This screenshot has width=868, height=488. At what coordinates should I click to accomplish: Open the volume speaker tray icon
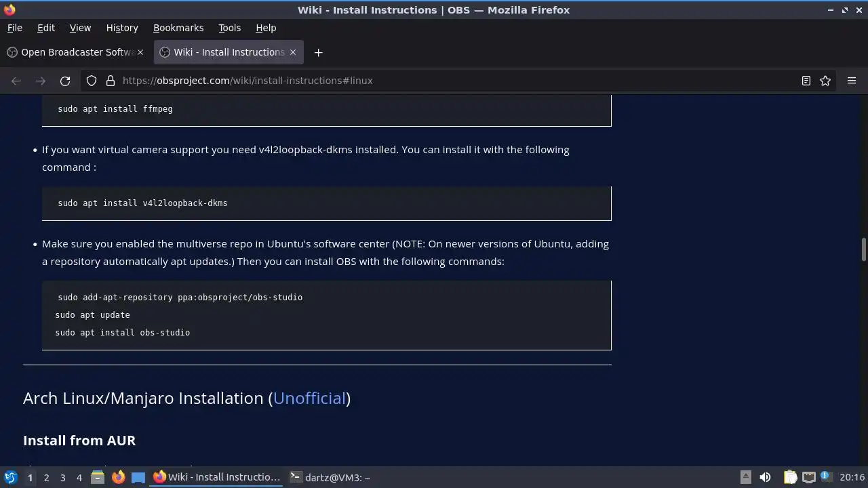765,477
